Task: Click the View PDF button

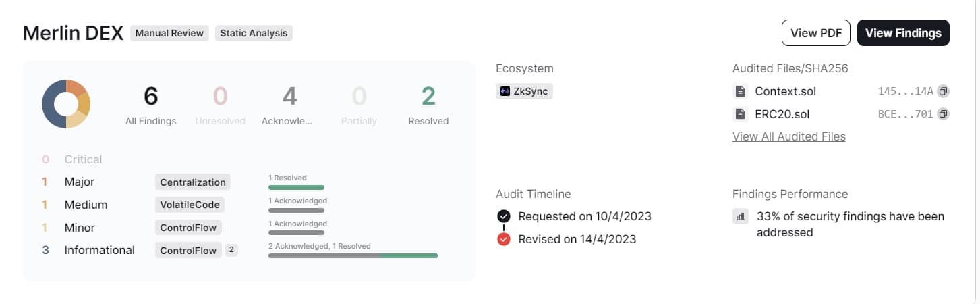Action: click(x=816, y=33)
